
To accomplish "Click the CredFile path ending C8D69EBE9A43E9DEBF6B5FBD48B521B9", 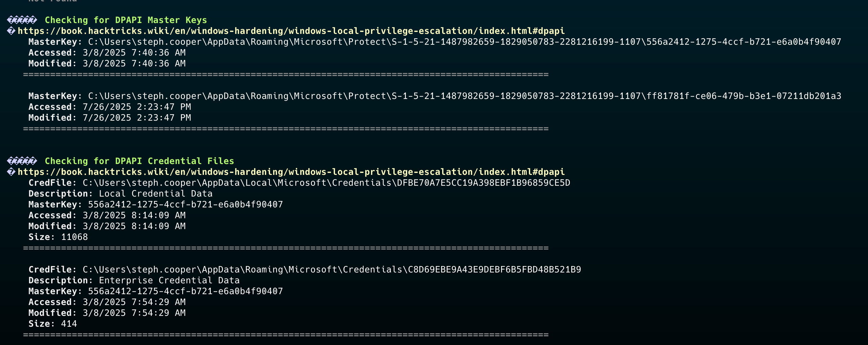I will 332,270.
